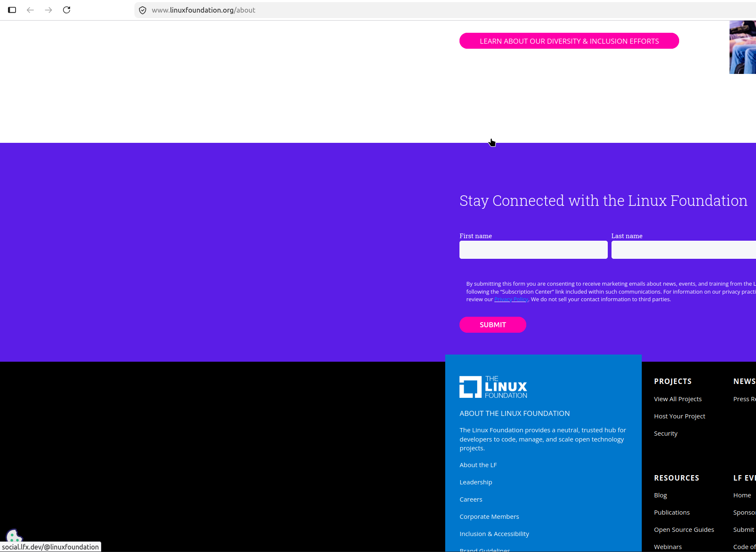Click the First name field label
756x552 pixels.
(x=475, y=236)
